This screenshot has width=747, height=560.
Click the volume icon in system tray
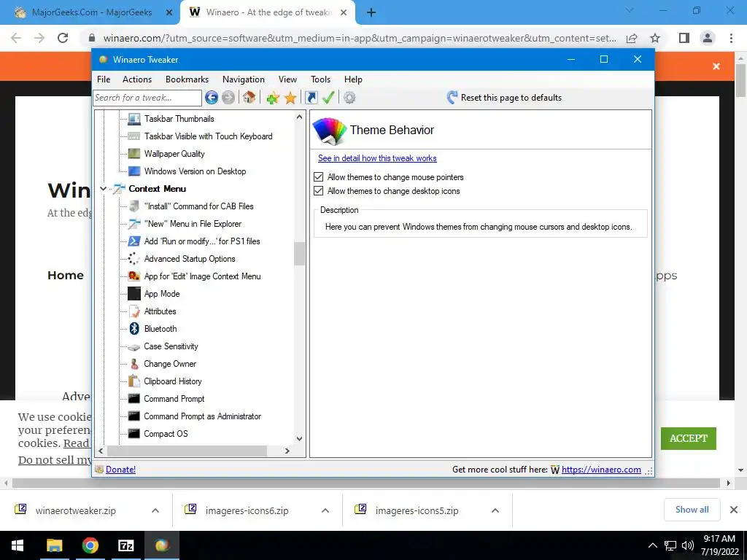click(687, 545)
